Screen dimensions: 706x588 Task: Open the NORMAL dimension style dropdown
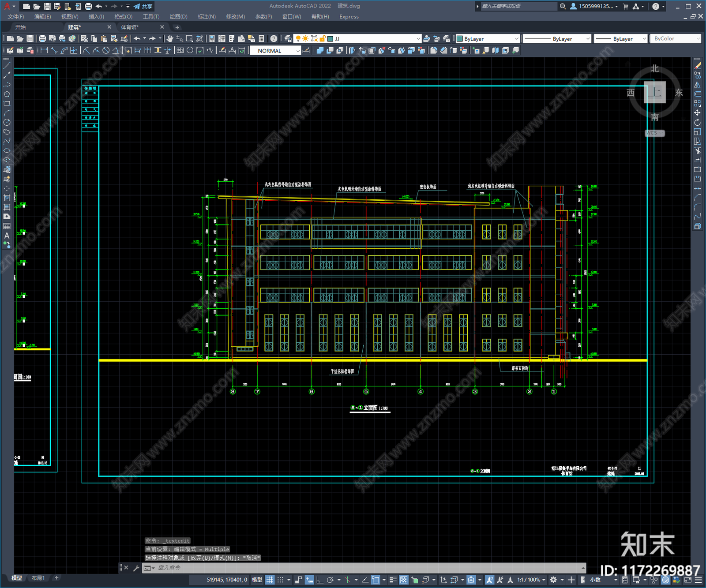pyautogui.click(x=275, y=51)
